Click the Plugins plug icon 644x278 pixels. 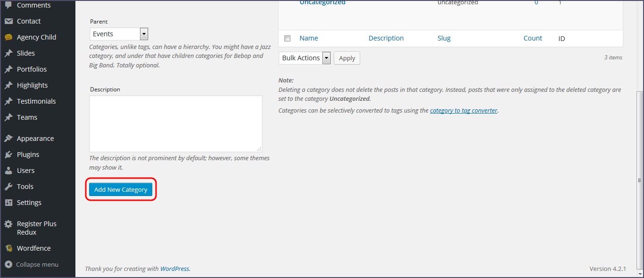tap(8, 155)
